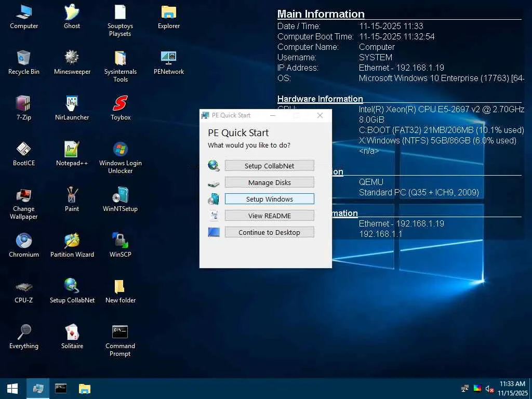Click the WinNTSetup desktop icon
This screenshot has height=399, width=532.
pos(120,200)
